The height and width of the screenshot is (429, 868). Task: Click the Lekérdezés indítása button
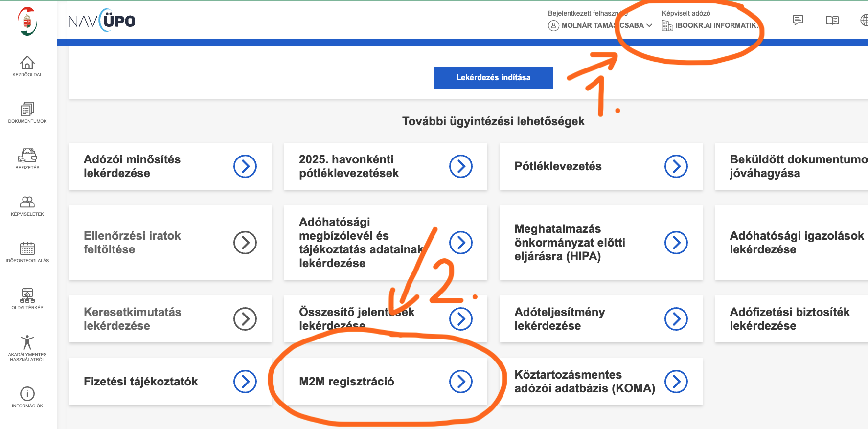pyautogui.click(x=493, y=78)
